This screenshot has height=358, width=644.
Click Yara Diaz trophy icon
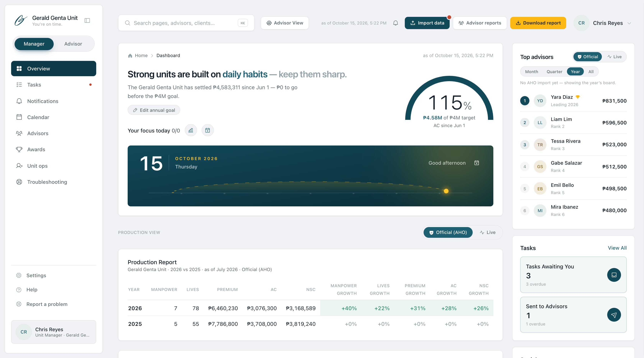pos(577,97)
